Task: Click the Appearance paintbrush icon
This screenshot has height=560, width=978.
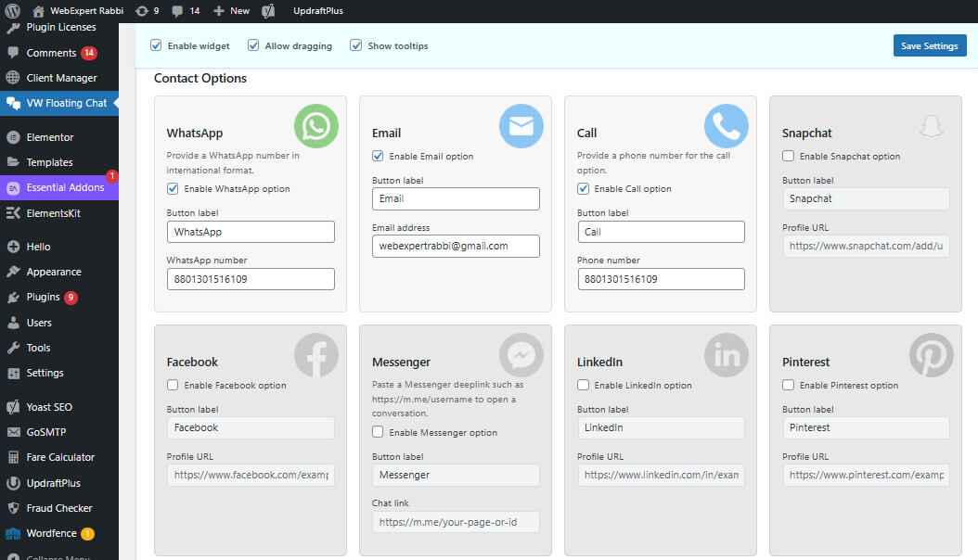Action: click(13, 272)
